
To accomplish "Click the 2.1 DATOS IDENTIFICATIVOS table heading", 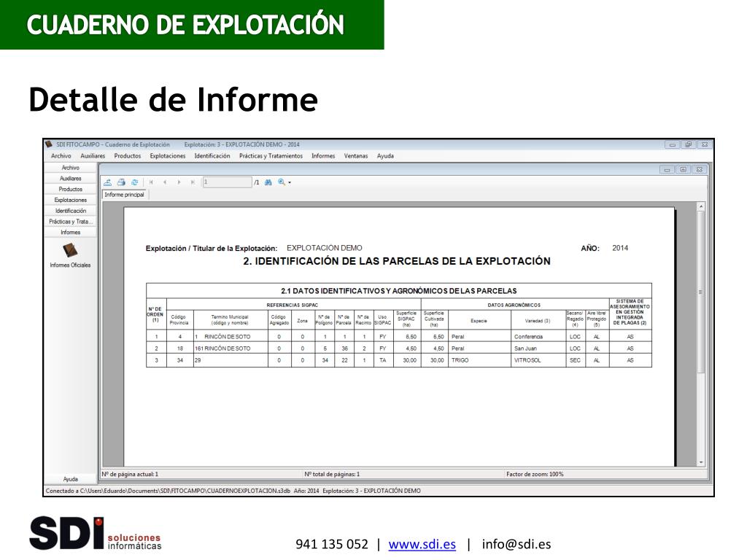I will pos(399,291).
